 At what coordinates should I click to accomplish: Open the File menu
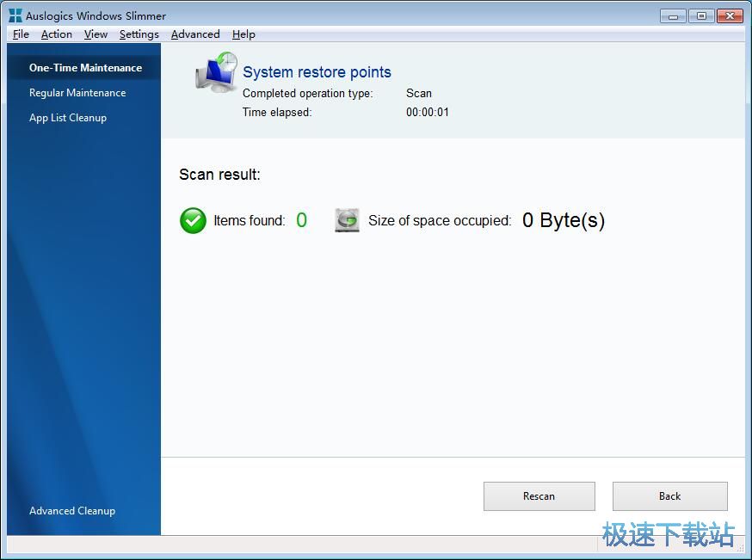21,34
